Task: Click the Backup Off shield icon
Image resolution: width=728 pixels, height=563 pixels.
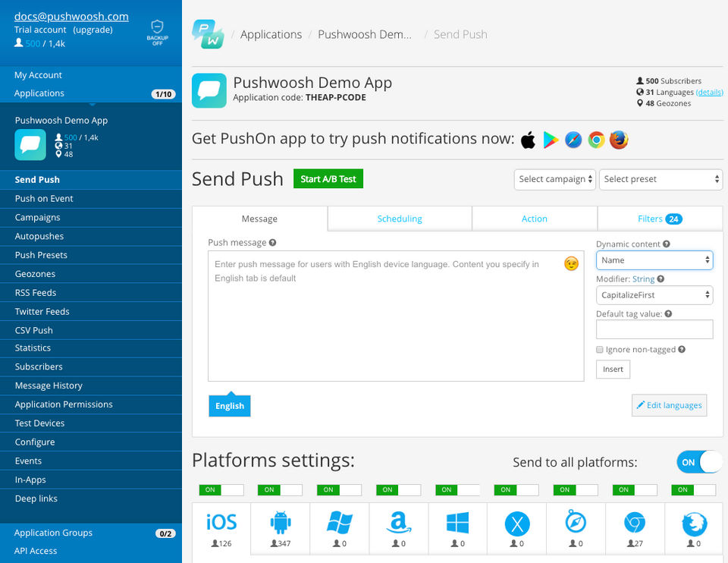Action: 158,33
